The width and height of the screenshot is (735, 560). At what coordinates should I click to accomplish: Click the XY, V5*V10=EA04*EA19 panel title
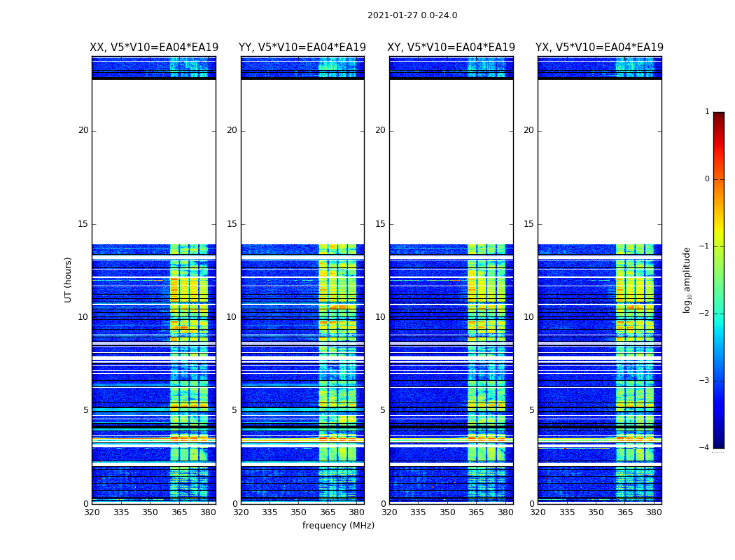[x=451, y=48]
